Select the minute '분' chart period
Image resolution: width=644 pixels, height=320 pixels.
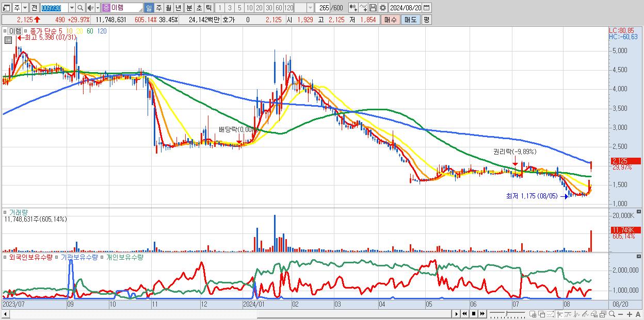tap(189, 8)
